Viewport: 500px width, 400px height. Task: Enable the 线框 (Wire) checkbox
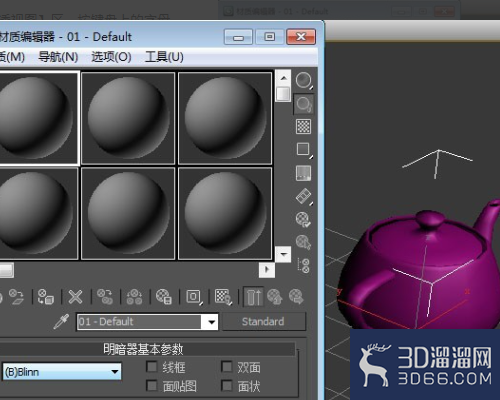[152, 367]
